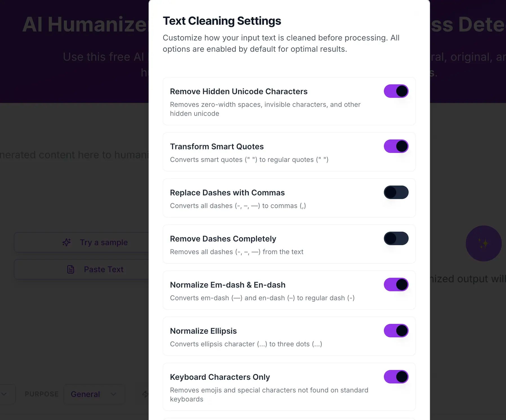The image size is (506, 420).
Task: Click the Text Cleaning Settings heading
Action: click(x=222, y=21)
